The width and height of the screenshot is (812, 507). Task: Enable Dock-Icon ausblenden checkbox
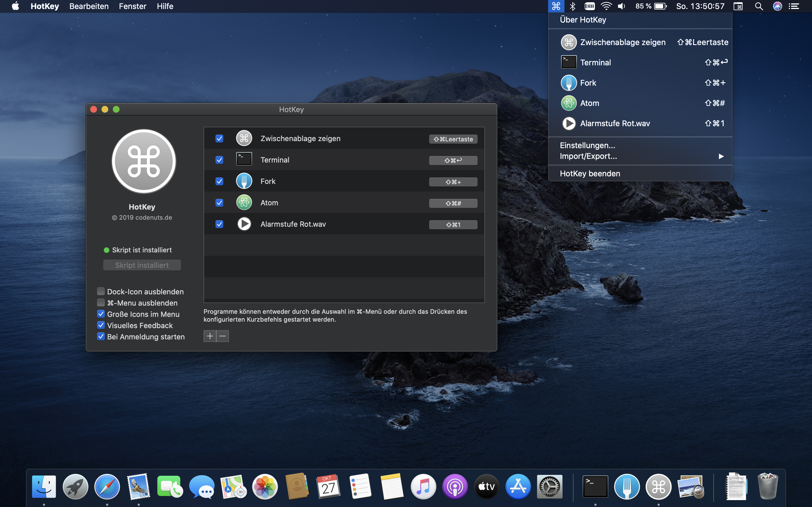coord(101,292)
